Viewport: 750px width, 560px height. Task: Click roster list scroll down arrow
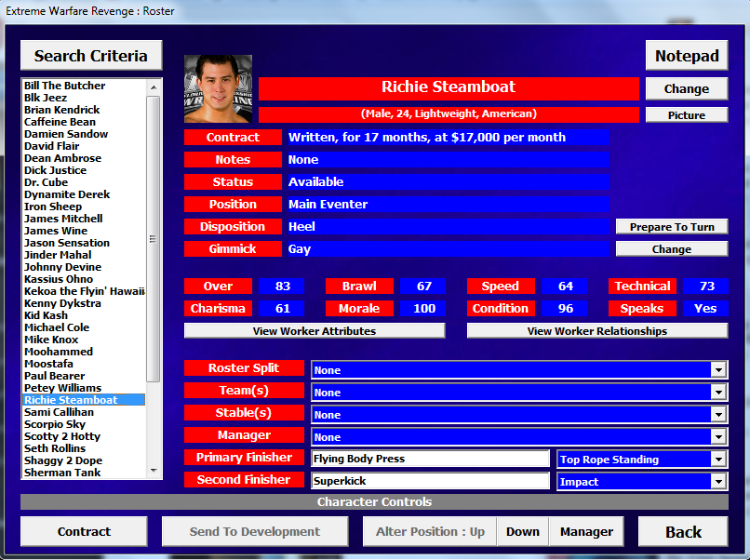point(153,471)
